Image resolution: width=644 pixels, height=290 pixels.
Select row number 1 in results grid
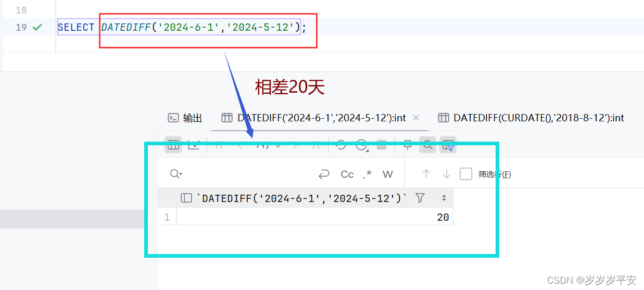tap(167, 217)
